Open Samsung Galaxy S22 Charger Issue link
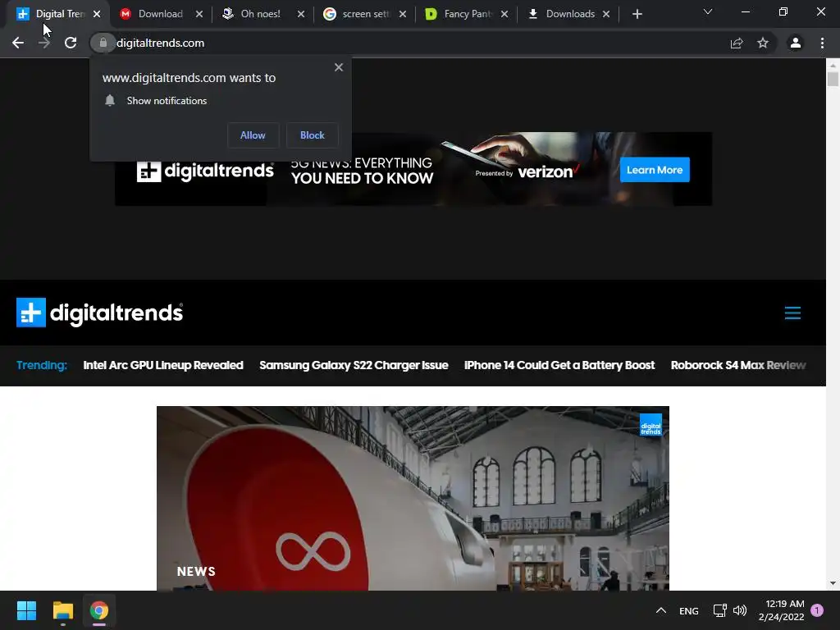This screenshot has width=840, height=630. pyautogui.click(x=354, y=365)
